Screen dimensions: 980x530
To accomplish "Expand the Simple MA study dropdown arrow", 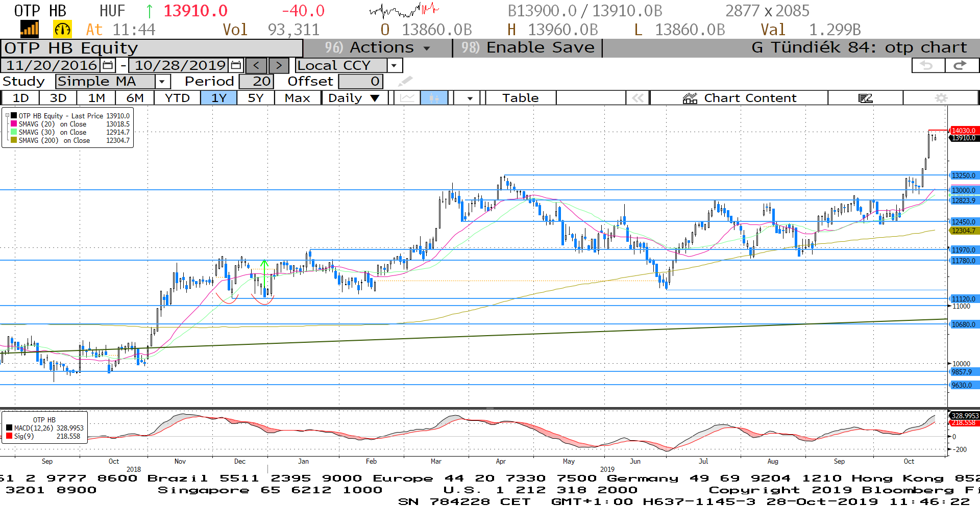I will tap(162, 81).
